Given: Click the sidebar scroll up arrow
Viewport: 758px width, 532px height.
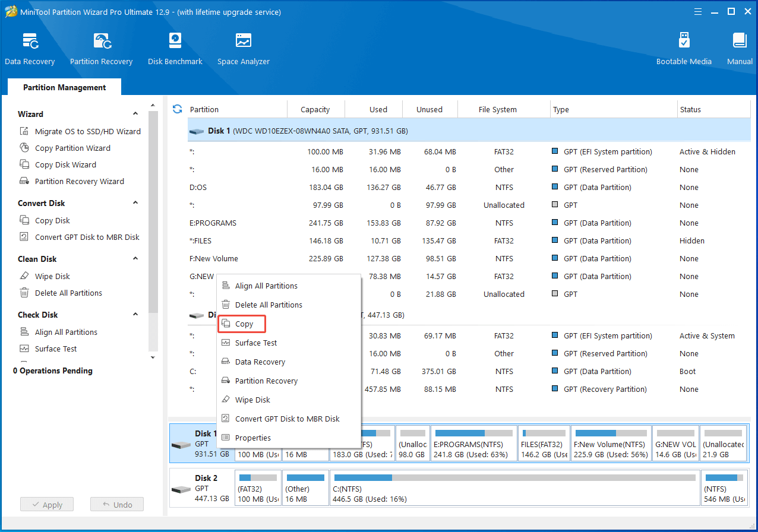Looking at the screenshot, I should [153, 104].
